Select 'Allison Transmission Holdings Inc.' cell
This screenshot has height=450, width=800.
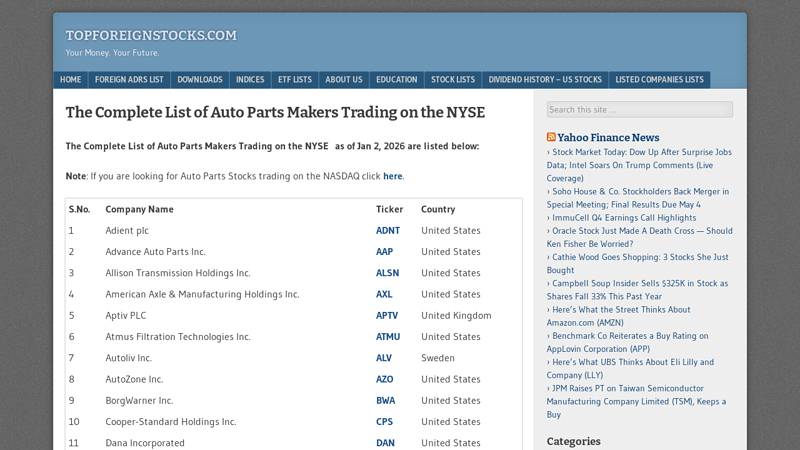click(178, 273)
